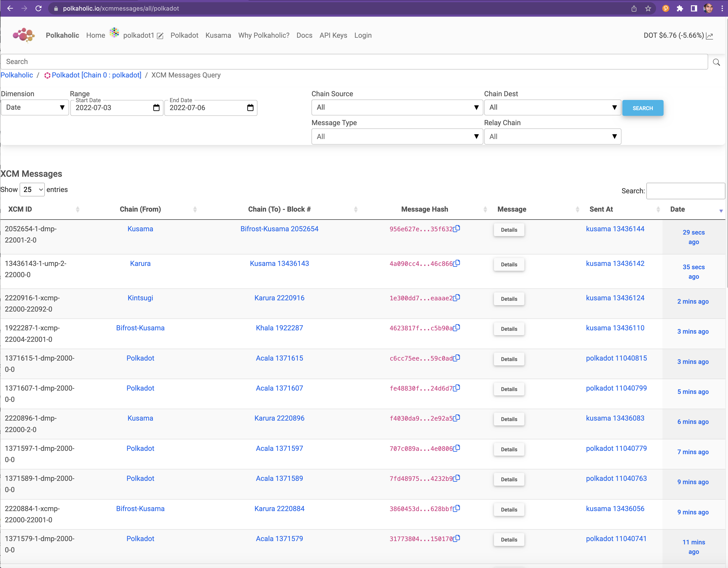This screenshot has height=568, width=728.
Task: Click the Polkaholic logo
Action: coord(24,35)
